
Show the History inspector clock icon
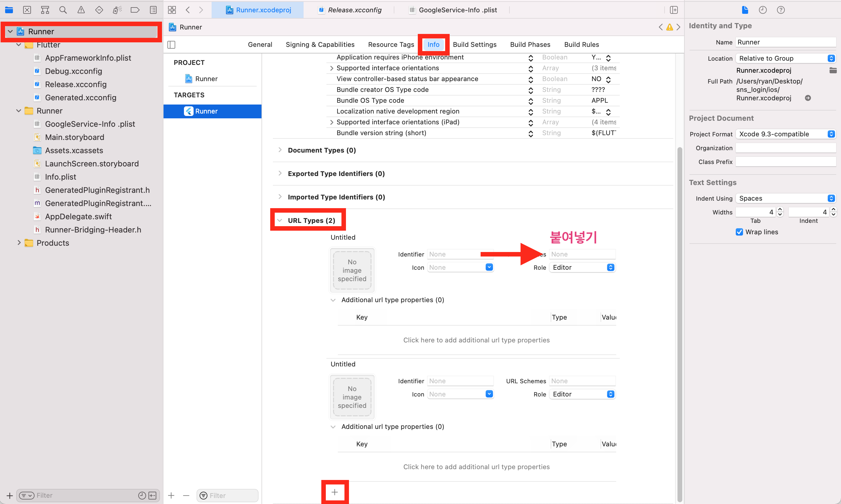coord(763,10)
